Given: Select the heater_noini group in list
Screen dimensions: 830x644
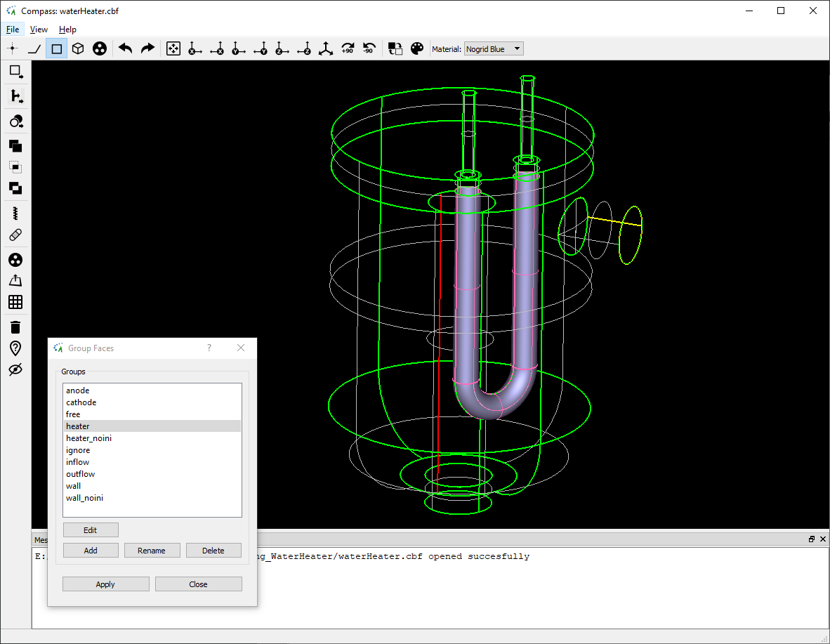Looking at the screenshot, I should tap(88, 438).
